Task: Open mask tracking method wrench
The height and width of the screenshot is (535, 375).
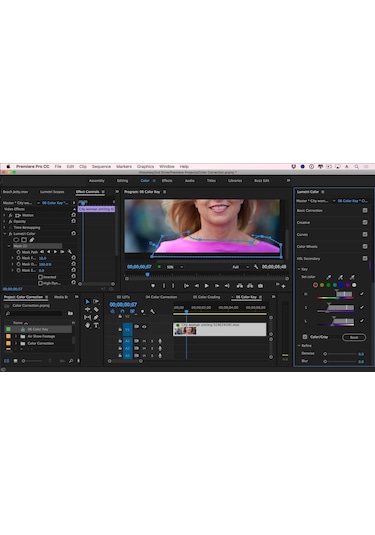Action: [70, 252]
